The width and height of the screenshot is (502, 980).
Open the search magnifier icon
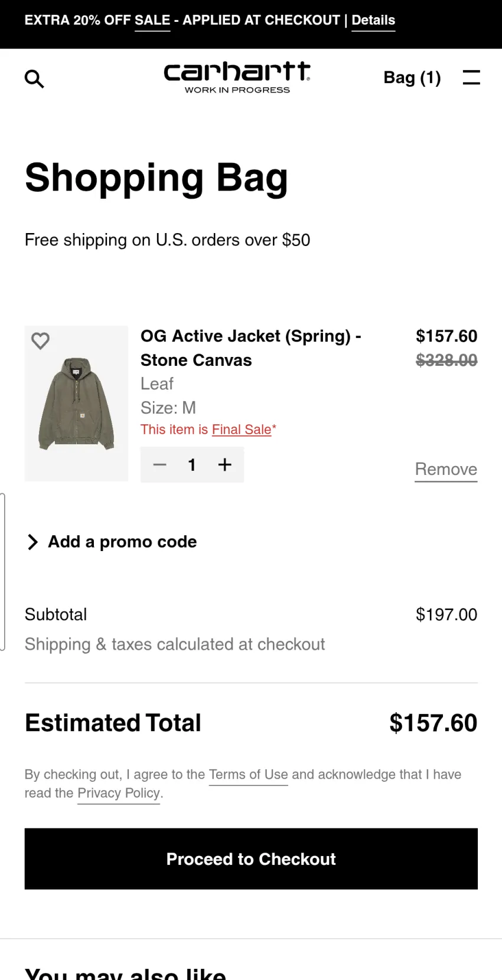point(34,78)
